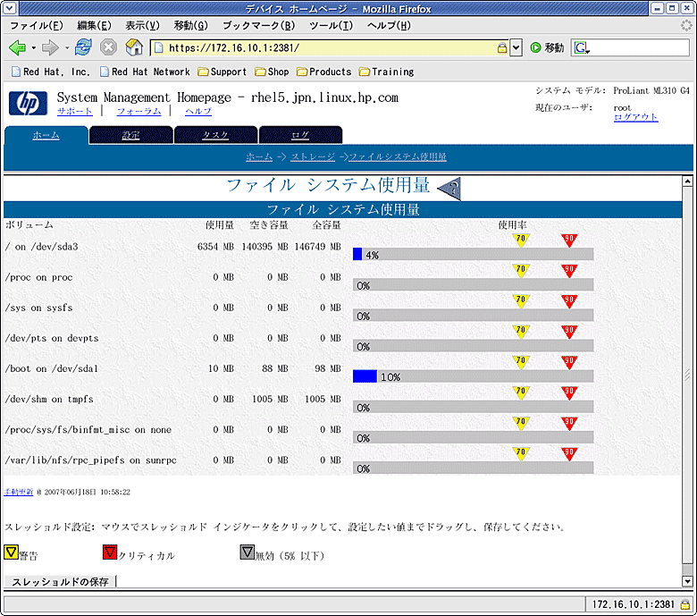Open the Red Hat, Inc. bookmark

coord(51,72)
